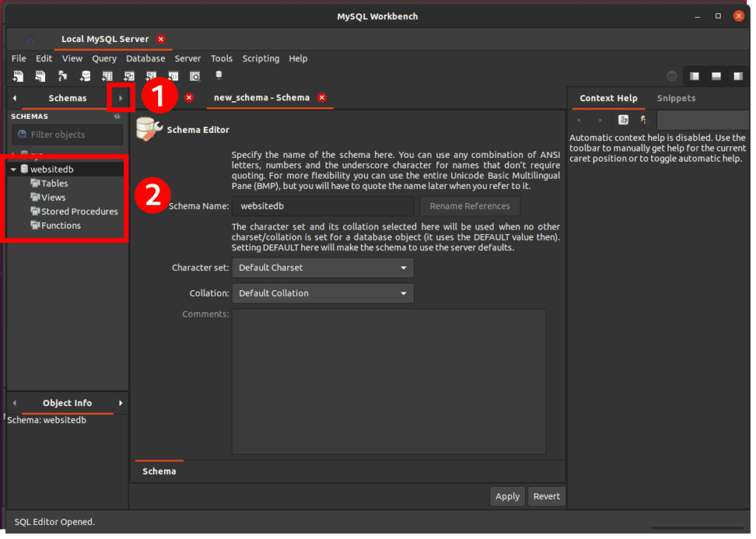Open a SQL script file icon
Image resolution: width=756 pixels, height=539 pixels.
40,76
